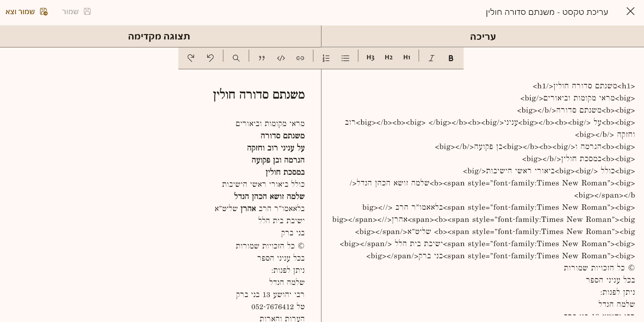Insert an H3 heading
The image size is (644, 322).
point(370,58)
